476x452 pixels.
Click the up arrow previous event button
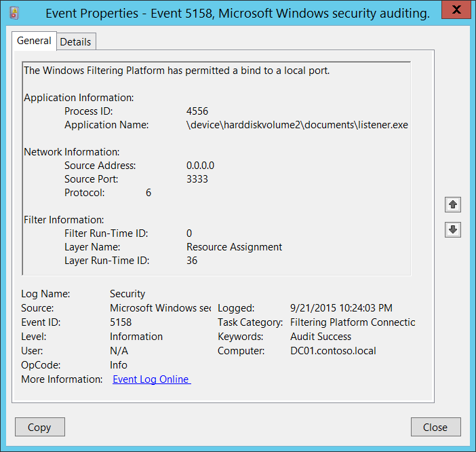[454, 204]
